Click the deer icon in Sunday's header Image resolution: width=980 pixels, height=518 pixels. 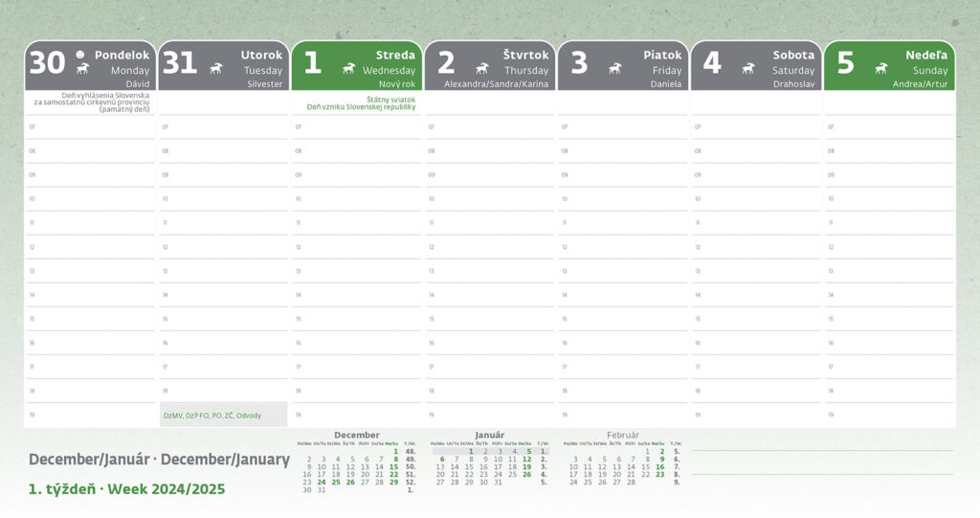point(880,69)
